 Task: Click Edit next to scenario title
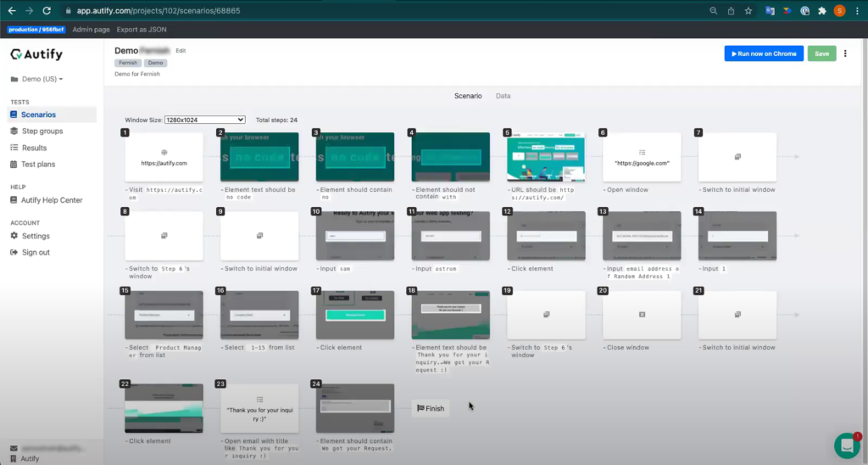[181, 50]
